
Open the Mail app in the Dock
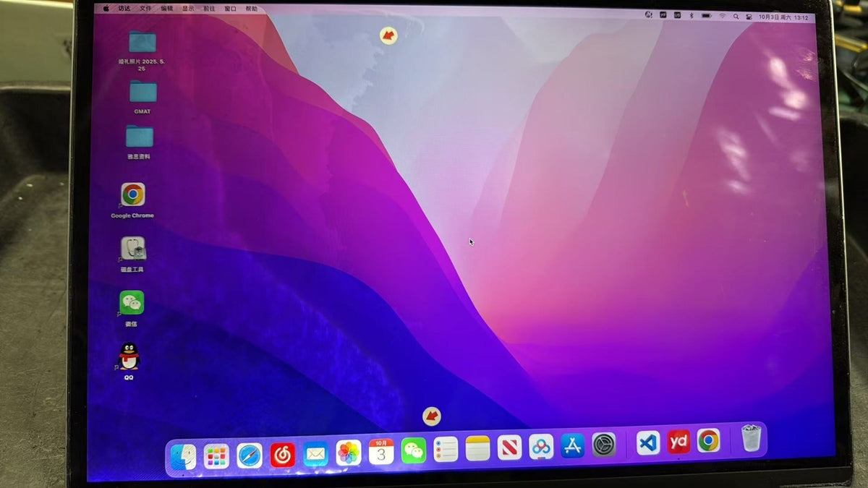coord(315,454)
